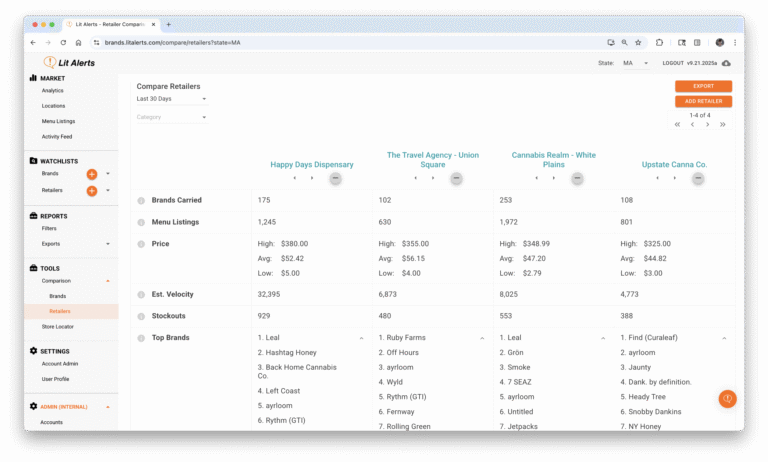Screen dimensions: 768x462
Task: Toggle the circle next to Brands Carried
Action: (x=141, y=201)
